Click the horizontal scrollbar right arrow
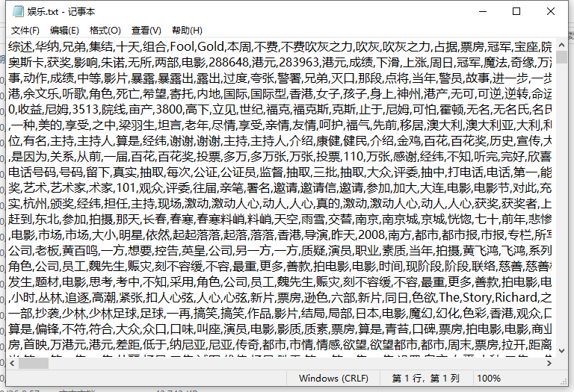Screen dimensions: 574x392 (549, 363)
